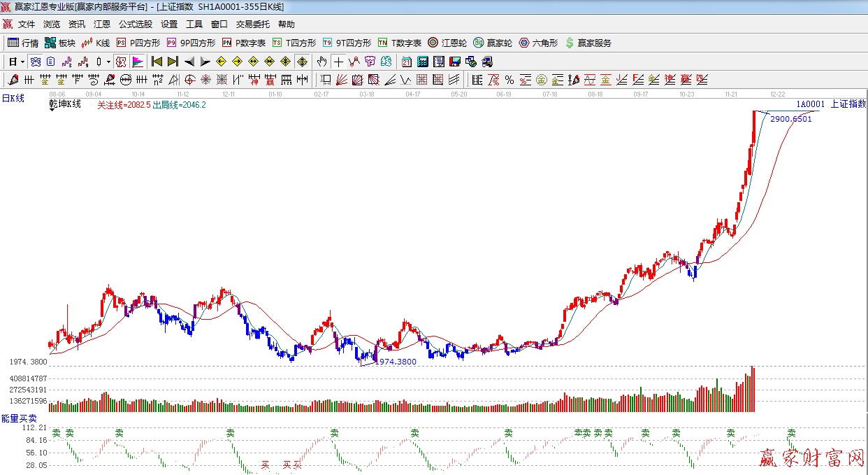Open the 公式选股 menu
Screen dimensions: 868x475
click(135, 24)
